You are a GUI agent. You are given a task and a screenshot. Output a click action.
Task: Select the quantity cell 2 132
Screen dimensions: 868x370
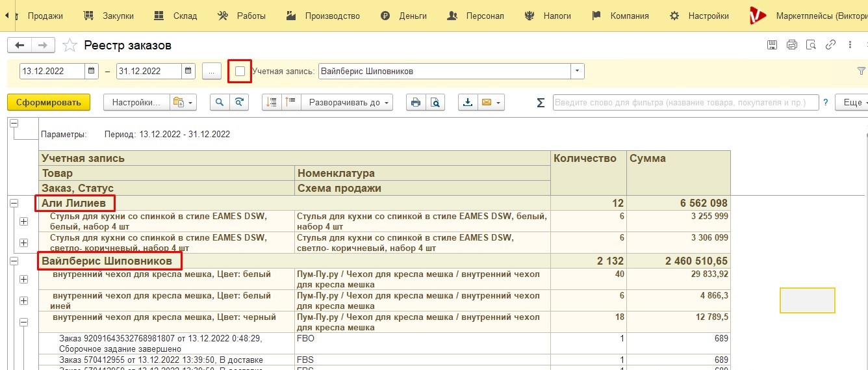click(x=589, y=261)
